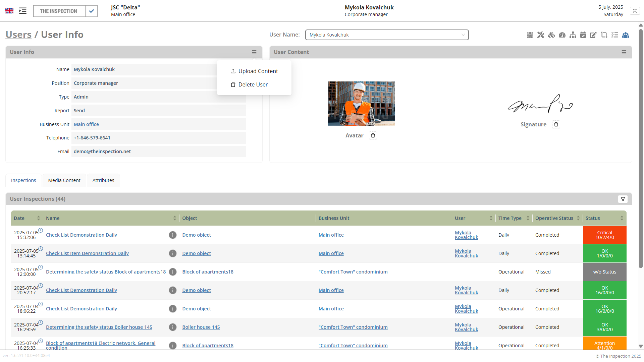Delete the Avatar using trash icon
Screen dimensions: 644x362
point(373,135)
